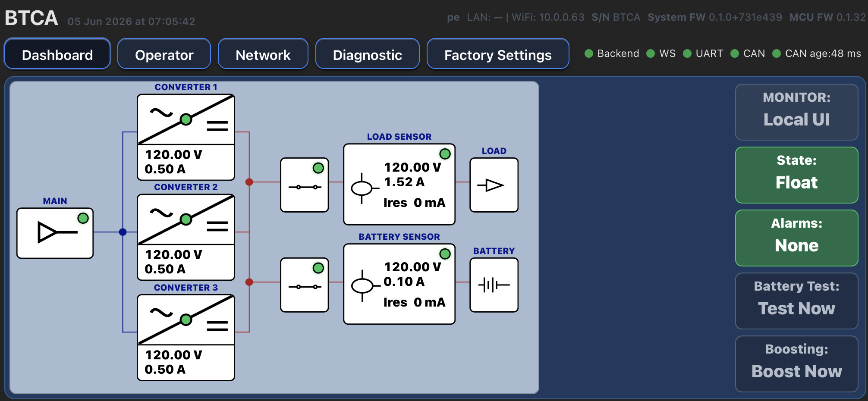Click the BATTERY SENSOR label

pyautogui.click(x=399, y=237)
